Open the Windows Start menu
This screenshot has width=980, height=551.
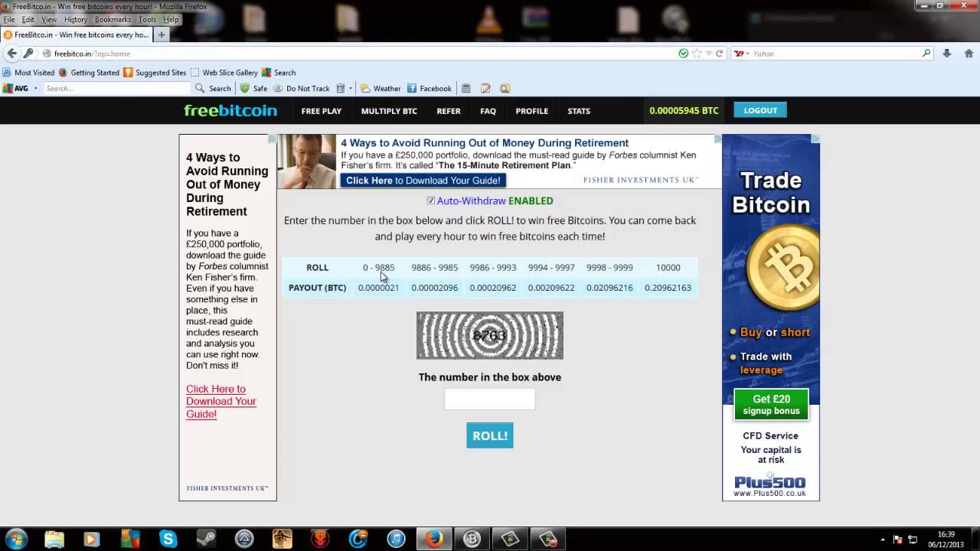coord(17,539)
